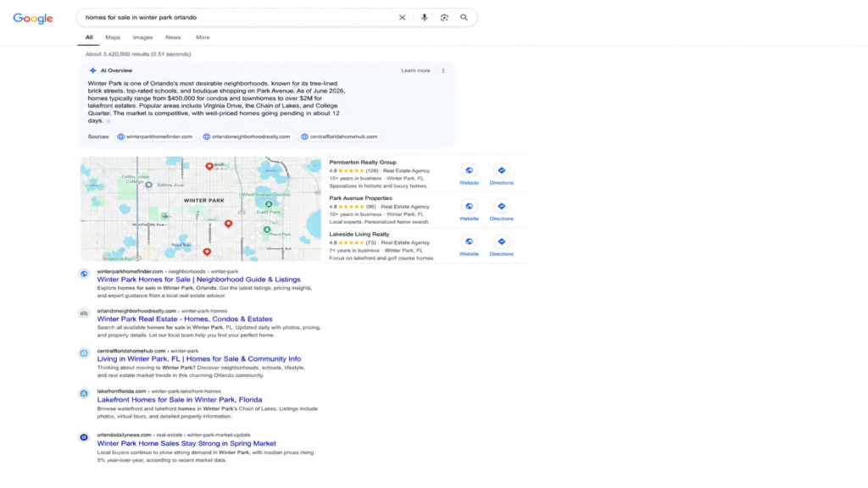Open Pemberton Realty Group Website icon
868x488 pixels.
pyautogui.click(x=469, y=170)
